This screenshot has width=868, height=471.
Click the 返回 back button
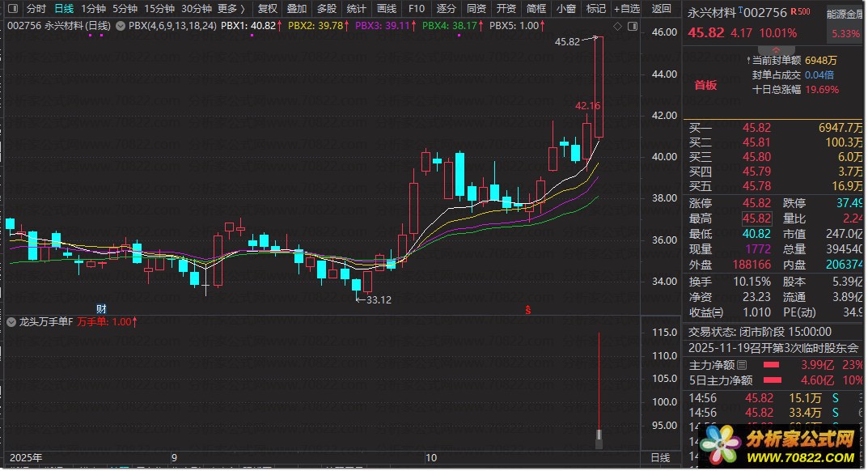point(661,8)
